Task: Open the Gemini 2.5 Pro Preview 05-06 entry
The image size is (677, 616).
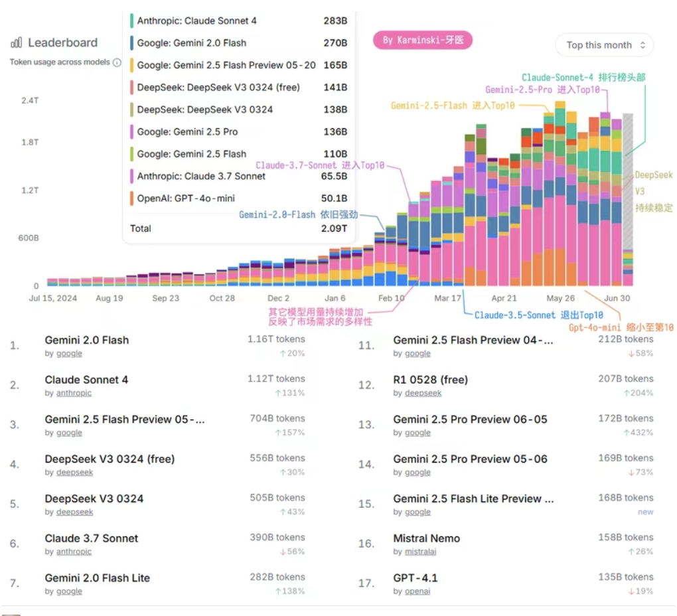Action: point(470,459)
